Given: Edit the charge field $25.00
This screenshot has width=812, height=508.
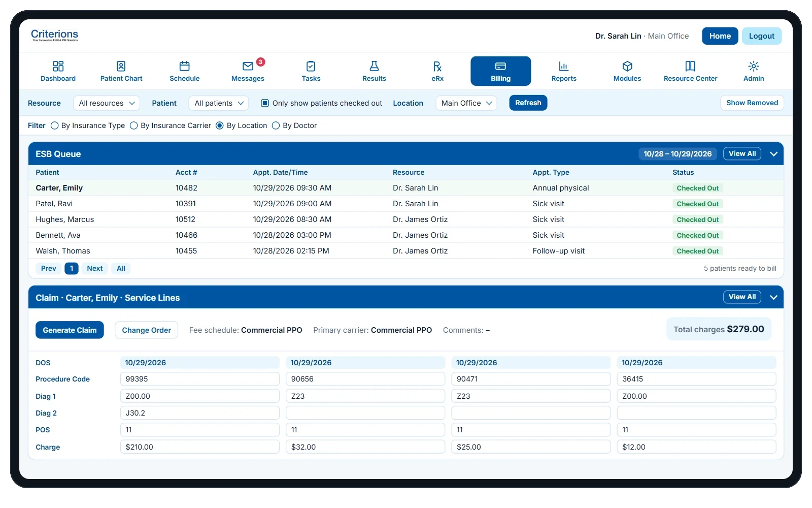Looking at the screenshot, I should click(531, 447).
